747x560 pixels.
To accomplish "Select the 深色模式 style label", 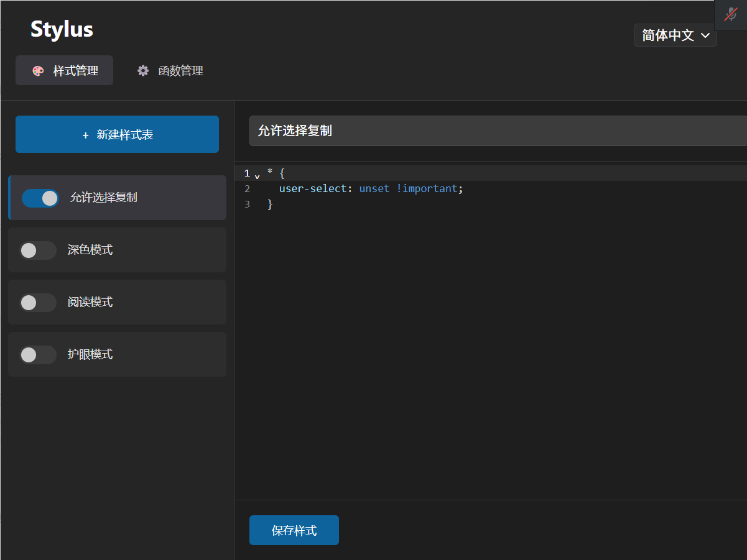I will click(90, 250).
